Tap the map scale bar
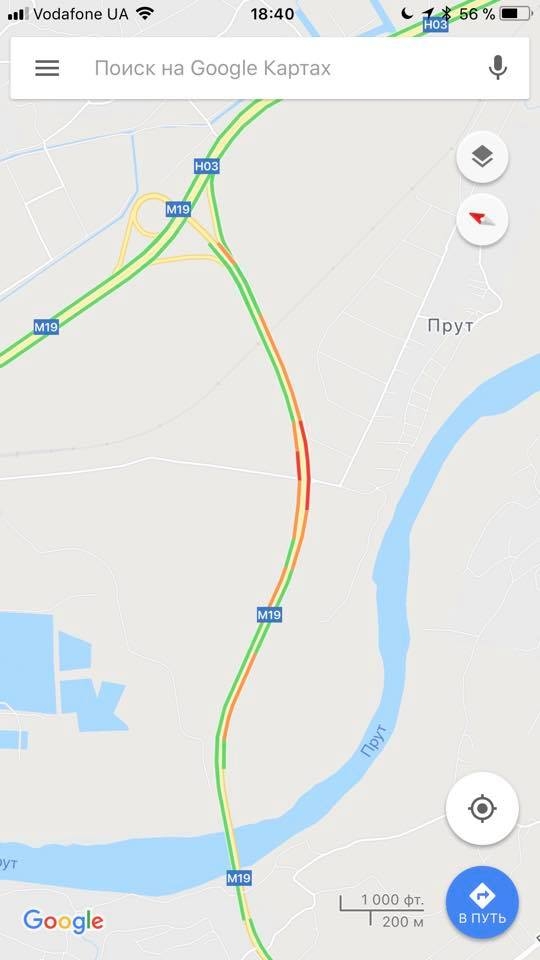Screen dimensions: 540x960 coord(382,909)
